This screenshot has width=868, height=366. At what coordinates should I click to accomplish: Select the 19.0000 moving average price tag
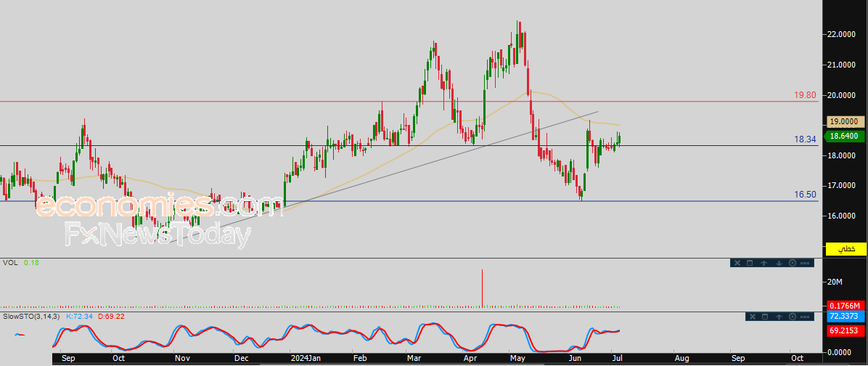(846, 121)
